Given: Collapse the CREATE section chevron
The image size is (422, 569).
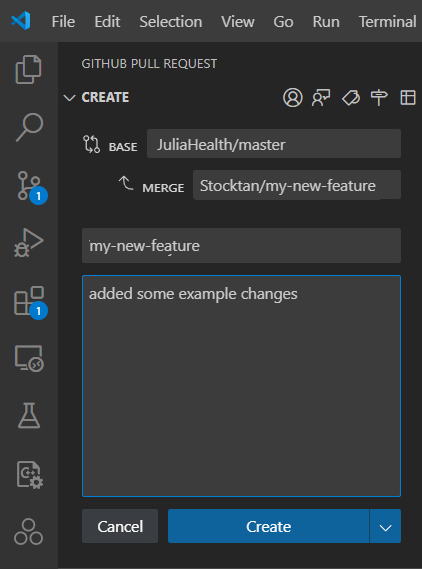Looking at the screenshot, I should click(69, 98).
